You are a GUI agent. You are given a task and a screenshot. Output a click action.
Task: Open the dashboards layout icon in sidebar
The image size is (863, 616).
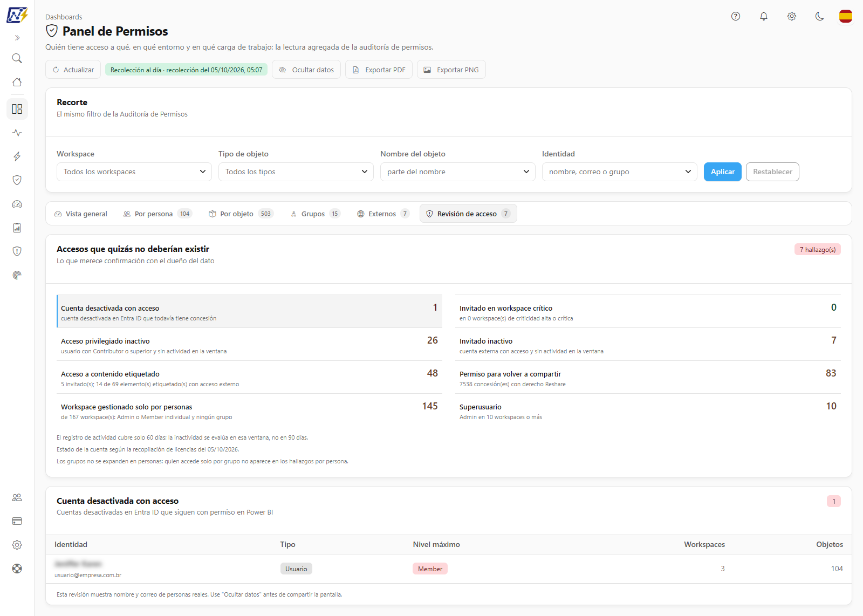click(x=17, y=109)
